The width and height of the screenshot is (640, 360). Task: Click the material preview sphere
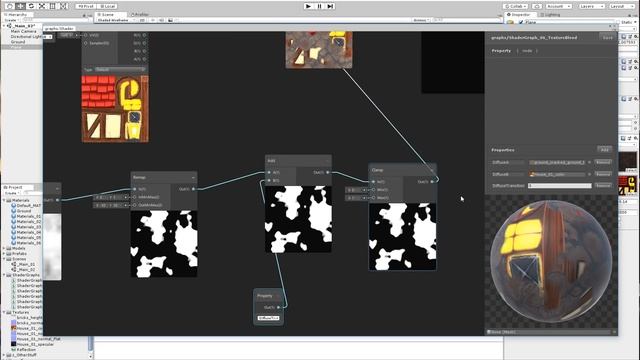(x=551, y=261)
